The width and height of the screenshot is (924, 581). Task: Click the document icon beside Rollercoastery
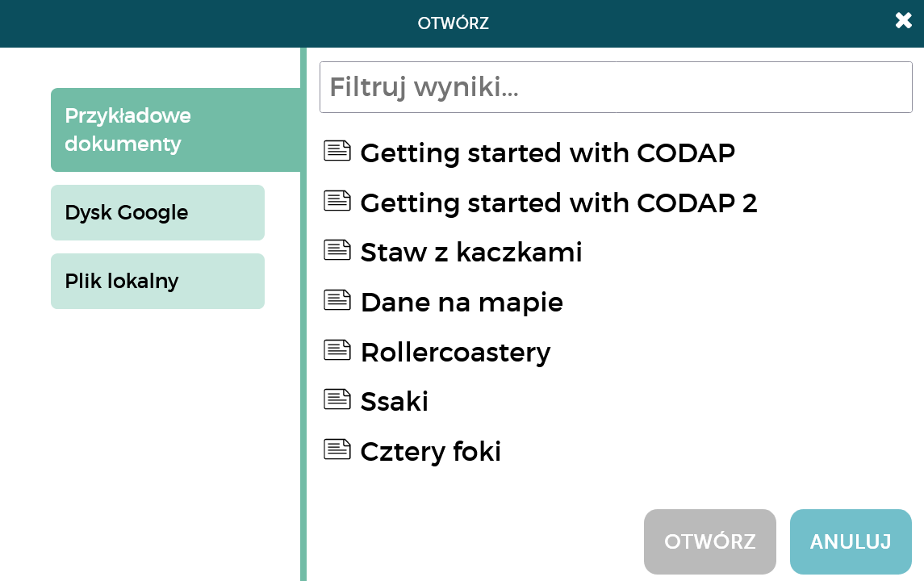click(x=337, y=350)
